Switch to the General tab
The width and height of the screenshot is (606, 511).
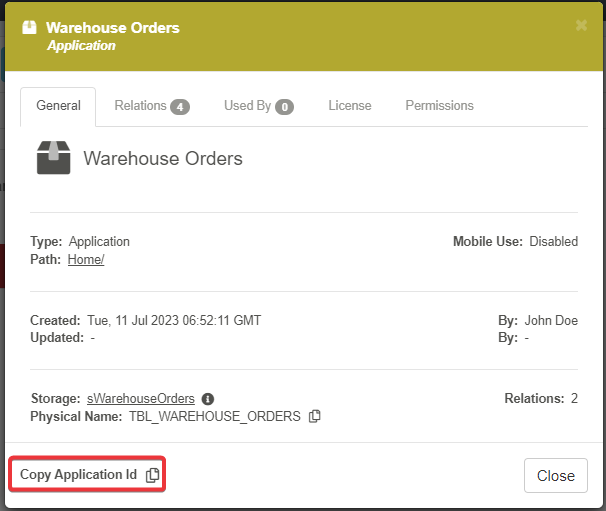click(58, 106)
